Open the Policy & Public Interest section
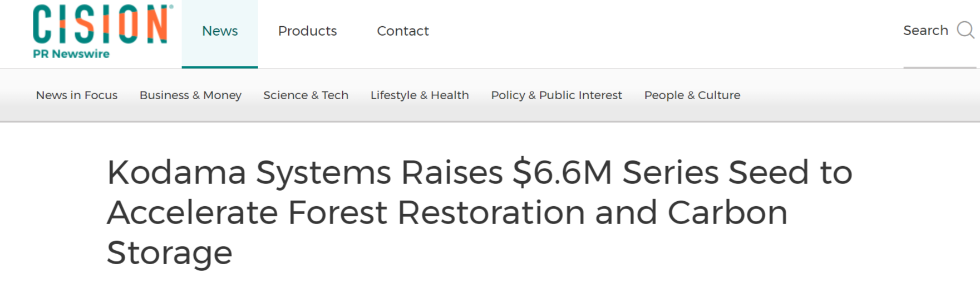The height and width of the screenshot is (296, 980). [x=557, y=95]
